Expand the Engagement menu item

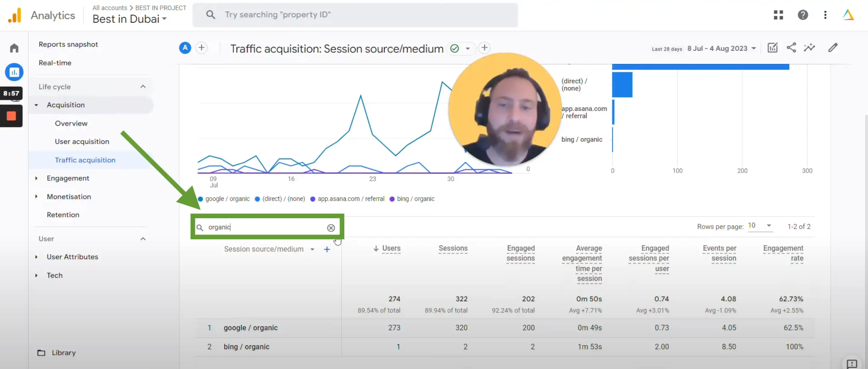tap(36, 178)
